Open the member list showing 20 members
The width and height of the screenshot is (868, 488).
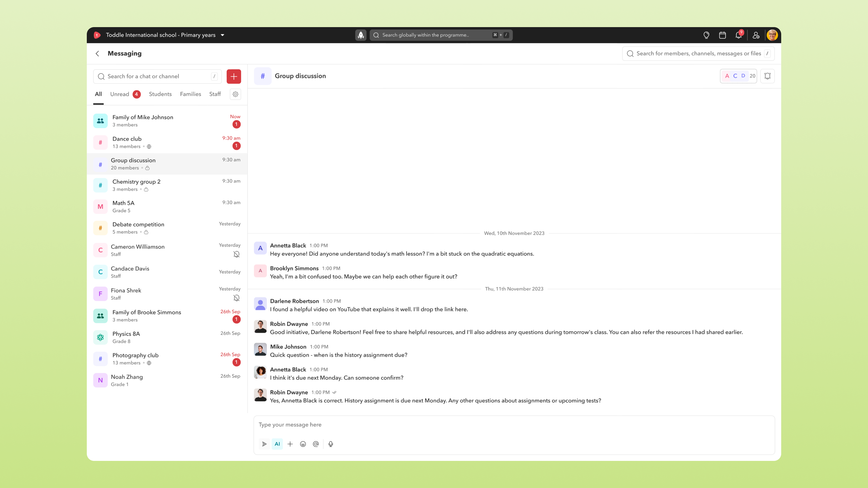tap(738, 76)
